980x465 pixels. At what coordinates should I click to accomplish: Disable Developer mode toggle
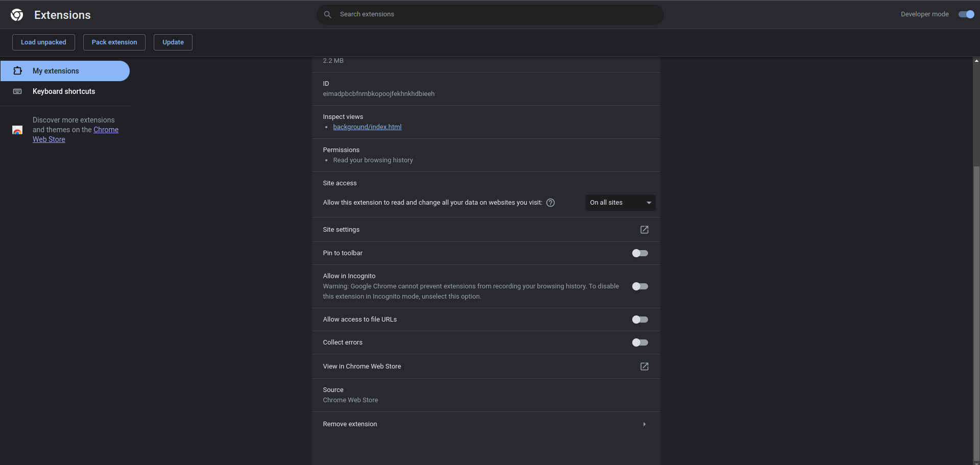point(966,14)
